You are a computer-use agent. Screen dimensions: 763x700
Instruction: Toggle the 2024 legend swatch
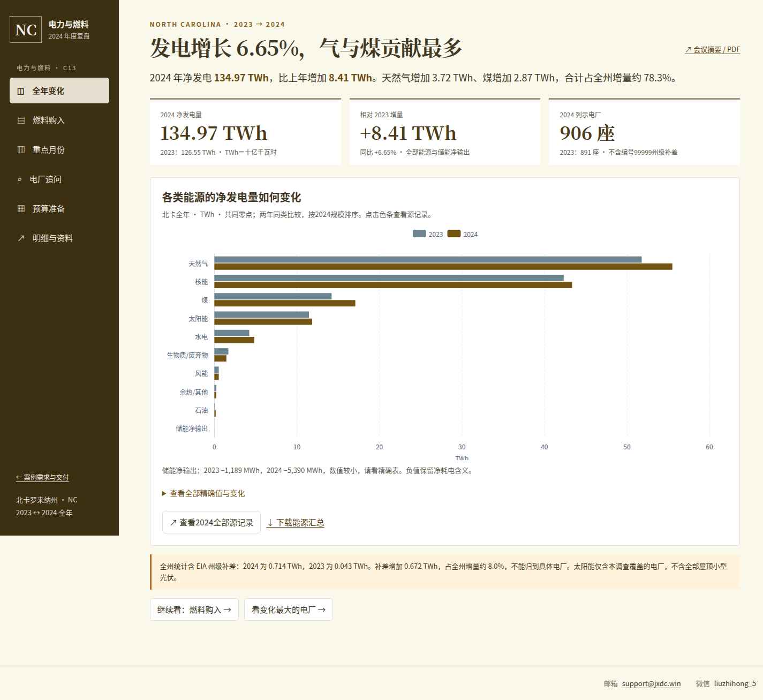coord(454,234)
